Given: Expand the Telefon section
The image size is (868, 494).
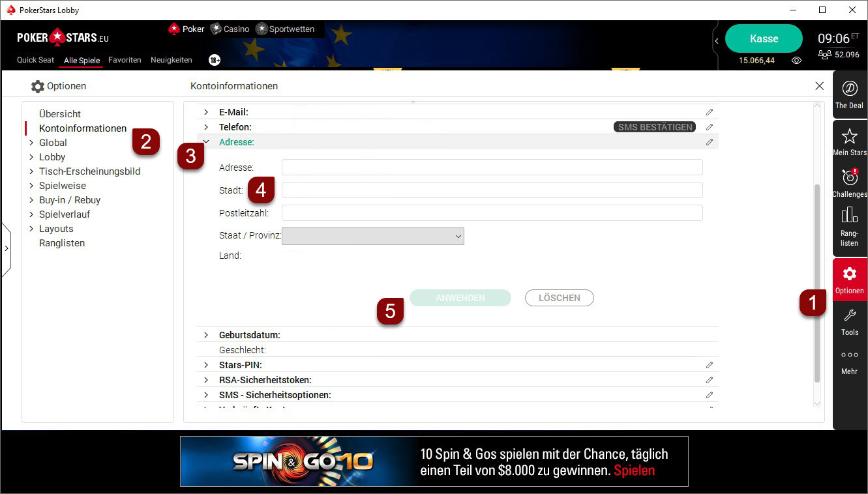Looking at the screenshot, I should click(206, 127).
